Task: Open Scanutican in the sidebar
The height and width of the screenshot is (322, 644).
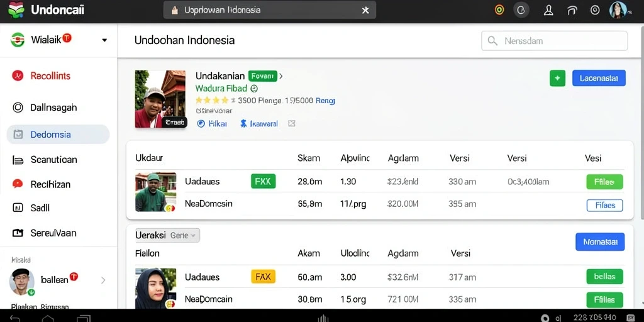Action: click(54, 160)
